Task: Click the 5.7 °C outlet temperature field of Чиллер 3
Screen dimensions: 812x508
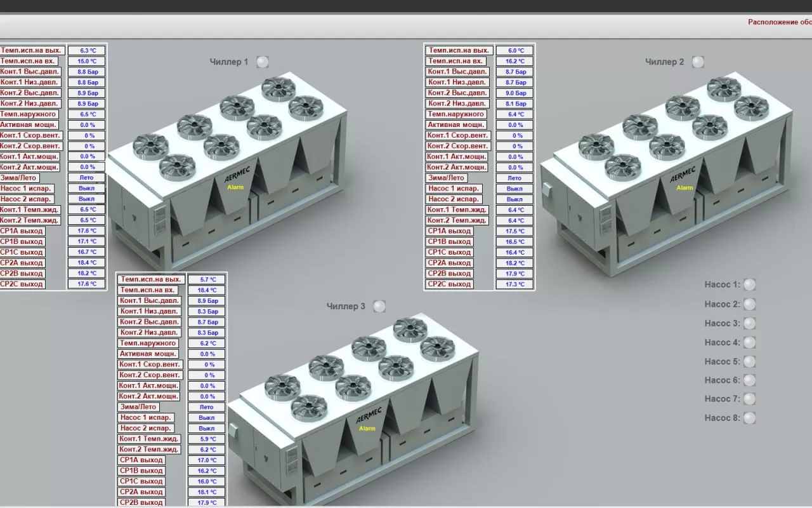Action: [206, 279]
